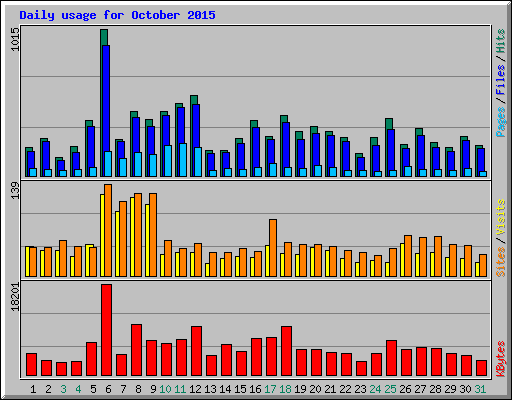Screen dimensions: 512x400
Task: Click the 139 axis maximum label
Action: (15, 190)
